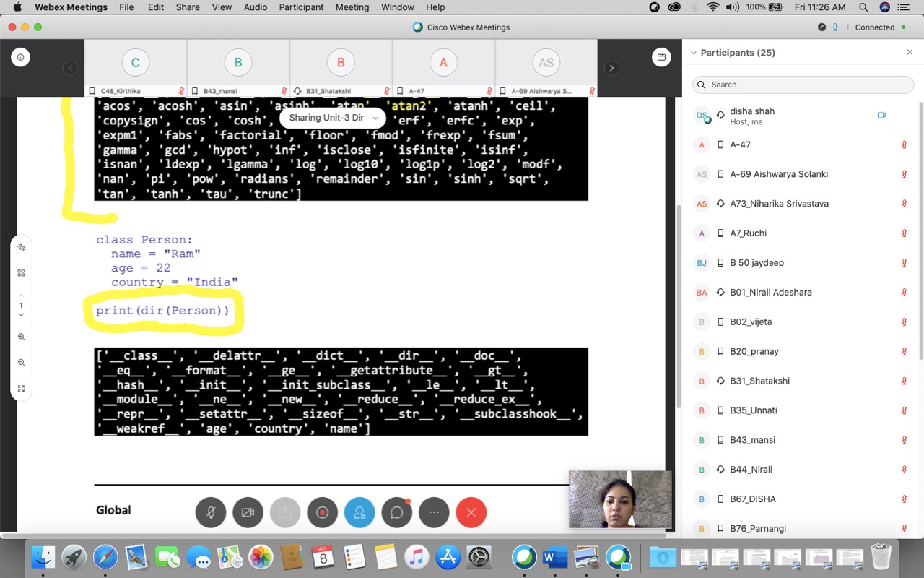Toggle mute for B 50 jaydeep
924x578 pixels.
pyautogui.click(x=904, y=263)
